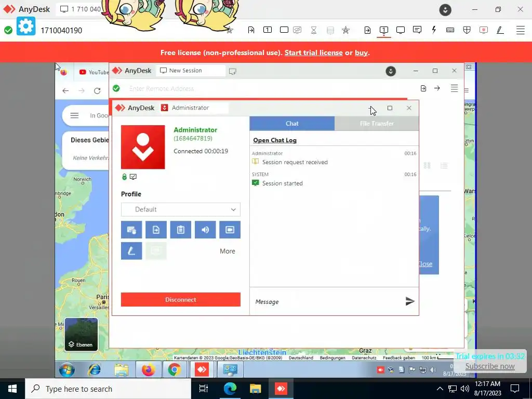
Task: Click the download arrow circle in outer title bar
Action: [x=445, y=10]
